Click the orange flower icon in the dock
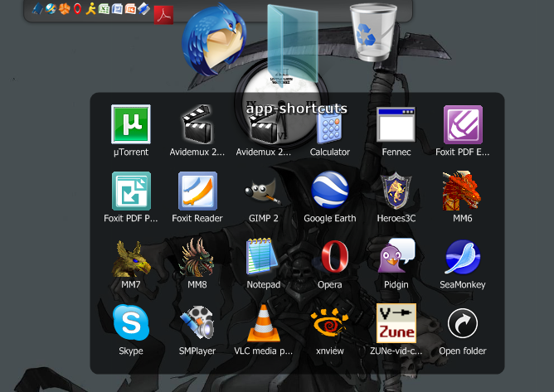This screenshot has height=392, width=554. 65,9
